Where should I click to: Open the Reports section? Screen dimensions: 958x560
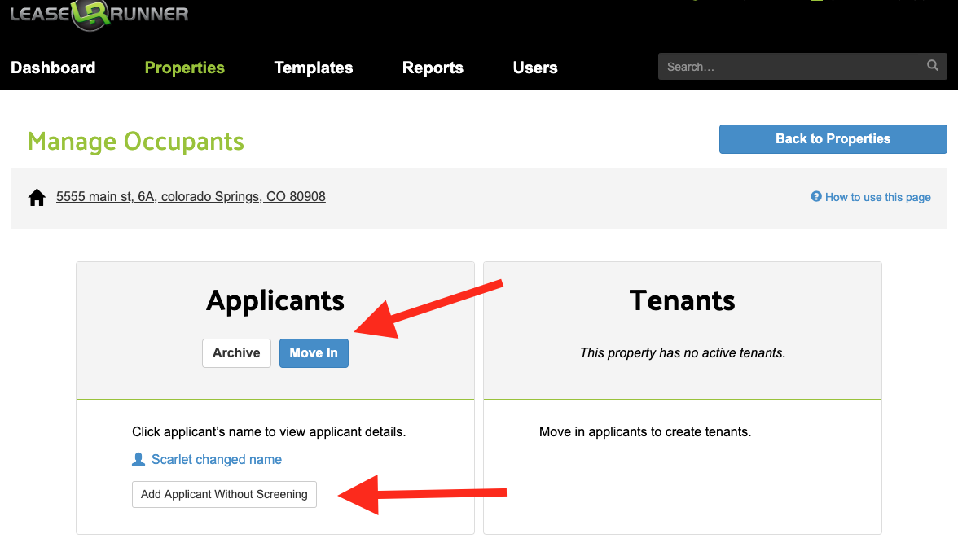pyautogui.click(x=433, y=68)
